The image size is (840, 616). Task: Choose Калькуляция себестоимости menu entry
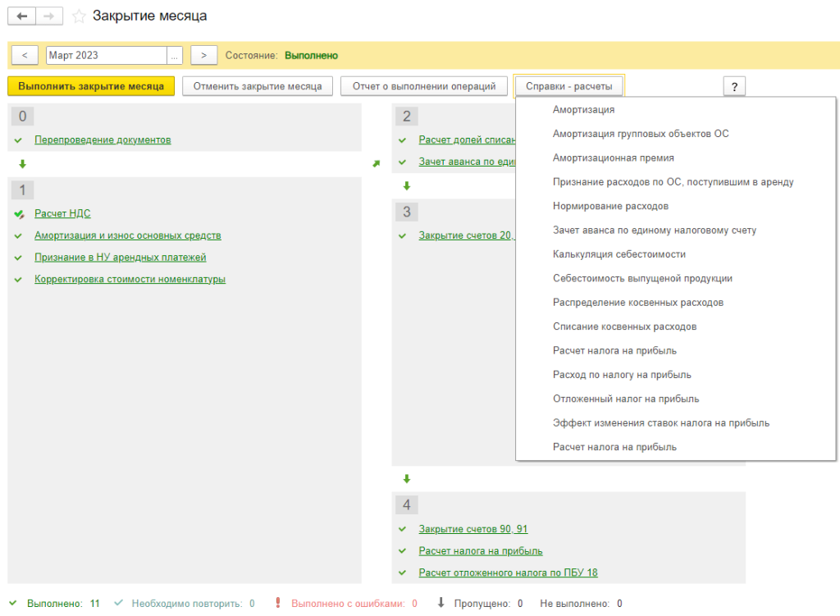tap(619, 254)
